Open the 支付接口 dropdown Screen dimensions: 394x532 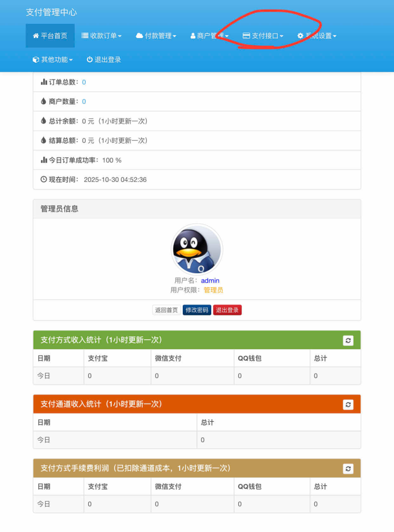263,36
